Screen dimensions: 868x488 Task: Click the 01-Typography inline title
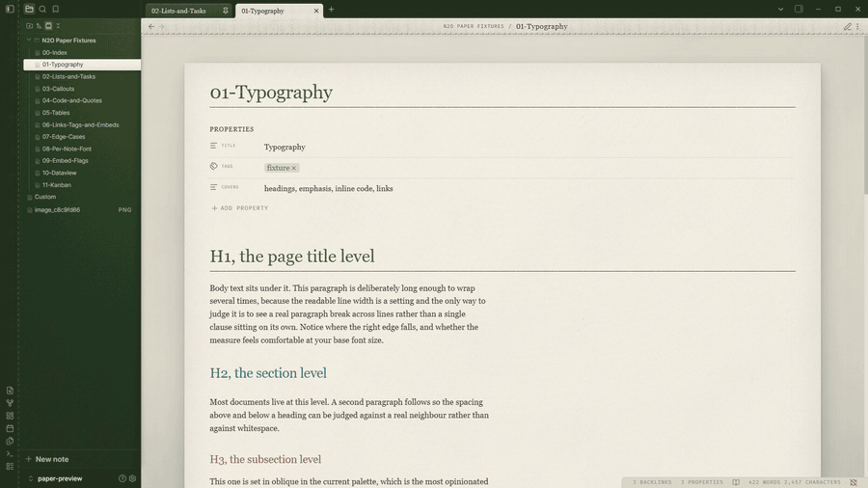tap(271, 92)
